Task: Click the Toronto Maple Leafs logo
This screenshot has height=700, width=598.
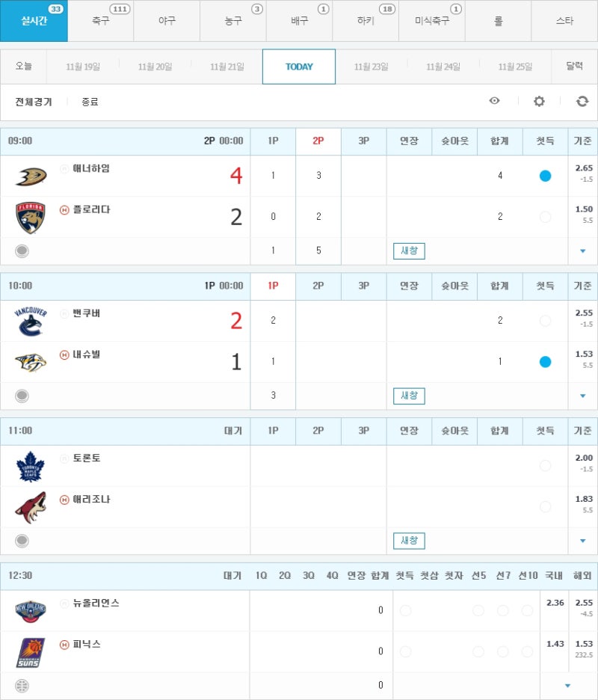Action: click(31, 466)
